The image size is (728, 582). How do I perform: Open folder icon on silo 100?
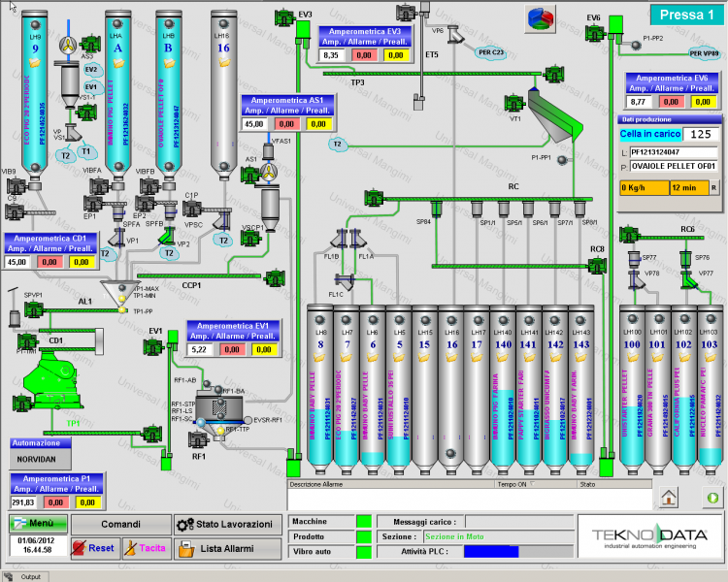tap(632, 357)
